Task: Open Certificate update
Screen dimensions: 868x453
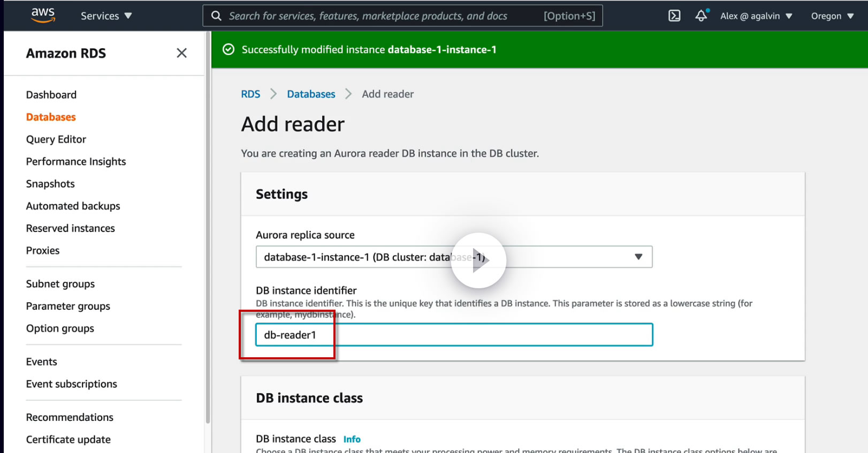Action: tap(68, 440)
